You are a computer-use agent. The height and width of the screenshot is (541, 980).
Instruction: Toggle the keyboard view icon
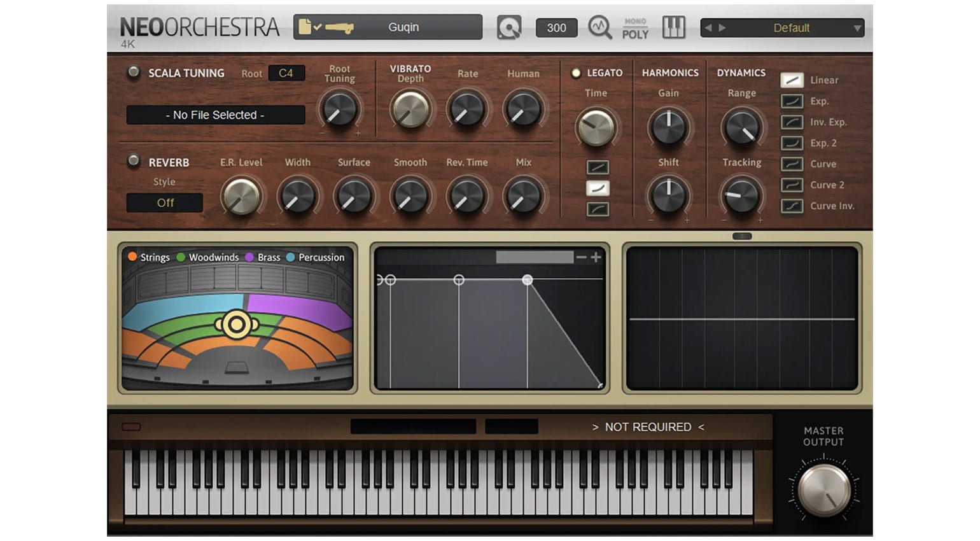tap(674, 27)
